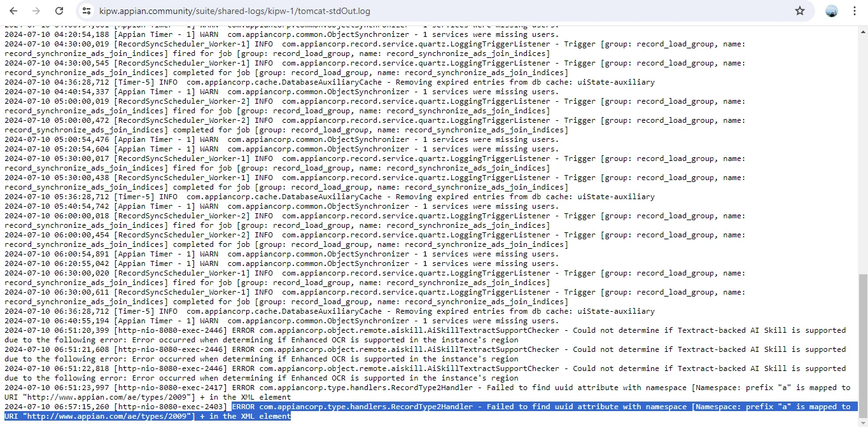Click the 06:57:15,260 timestamp on last entry

[57, 407]
